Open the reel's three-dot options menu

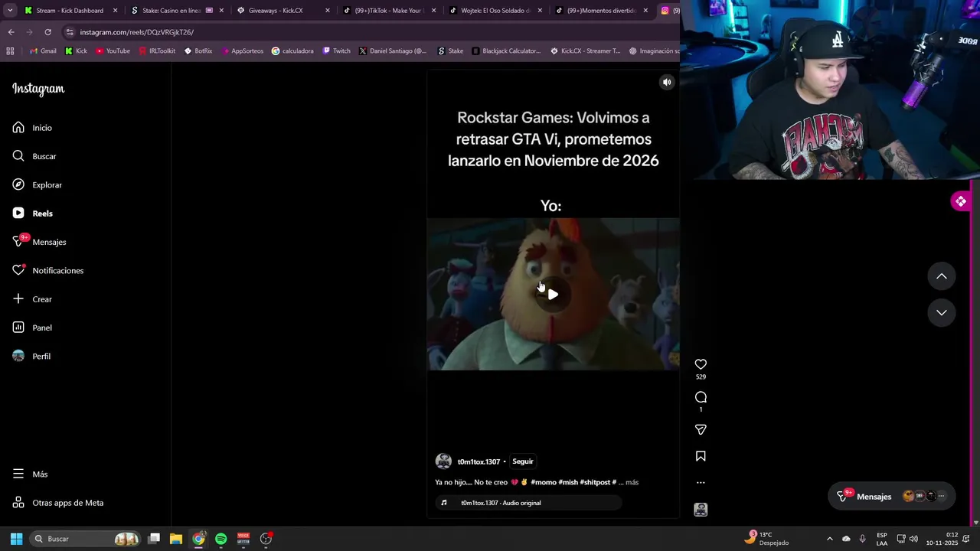(x=701, y=483)
